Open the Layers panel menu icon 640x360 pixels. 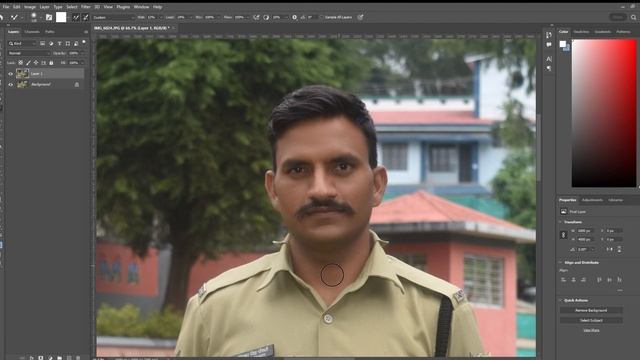(x=86, y=31)
